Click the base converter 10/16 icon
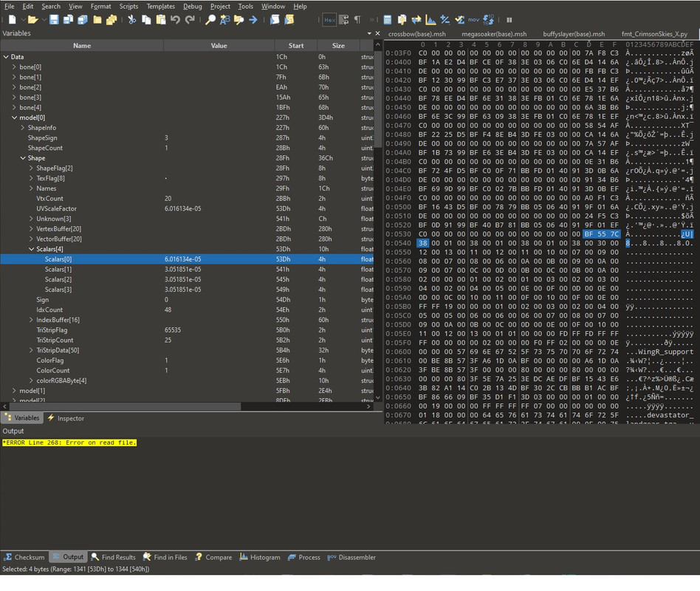Screen dimensions: 700x591 (x=488, y=20)
